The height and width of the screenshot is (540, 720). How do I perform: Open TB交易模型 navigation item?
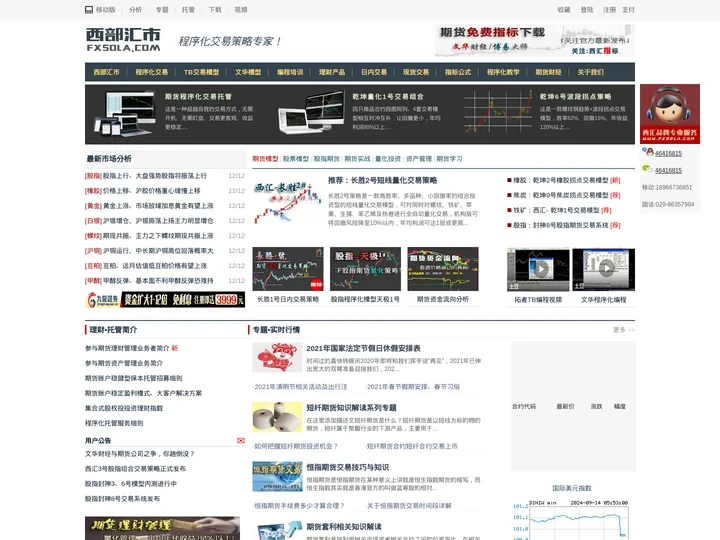point(202,72)
